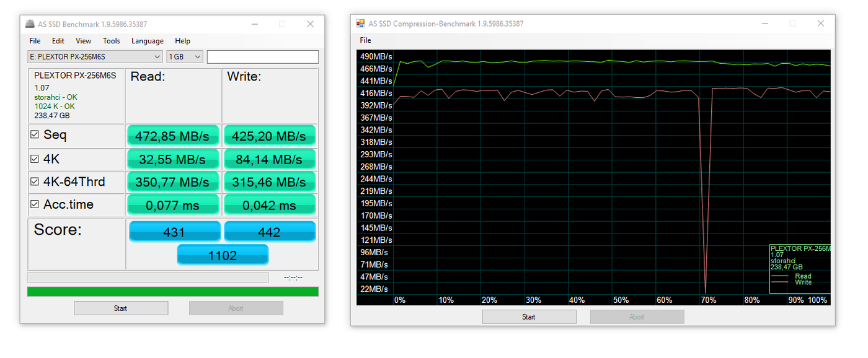This screenshot has width=868, height=358.
Task: Expand the 1 GB test size dropdown
Action: point(185,57)
